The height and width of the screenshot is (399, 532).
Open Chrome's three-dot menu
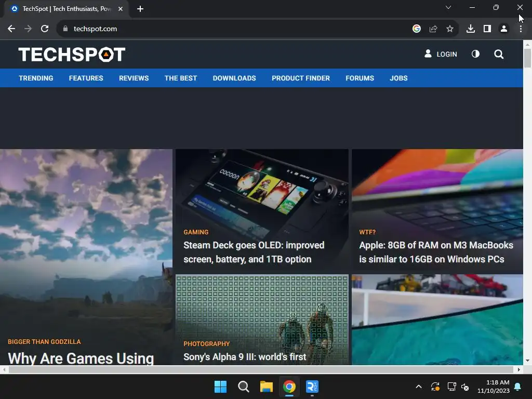coord(521,29)
